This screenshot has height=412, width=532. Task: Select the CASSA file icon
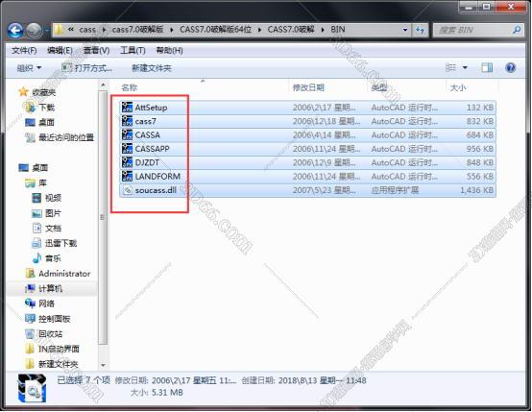pos(127,135)
